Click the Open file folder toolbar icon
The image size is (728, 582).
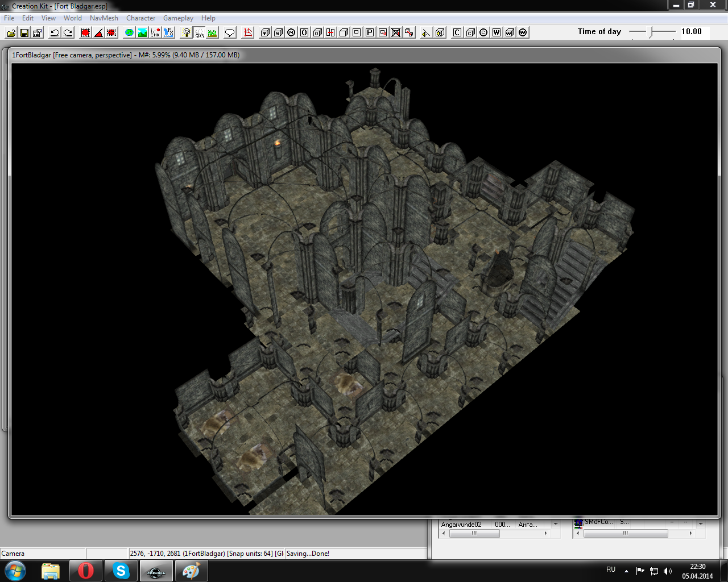point(11,33)
